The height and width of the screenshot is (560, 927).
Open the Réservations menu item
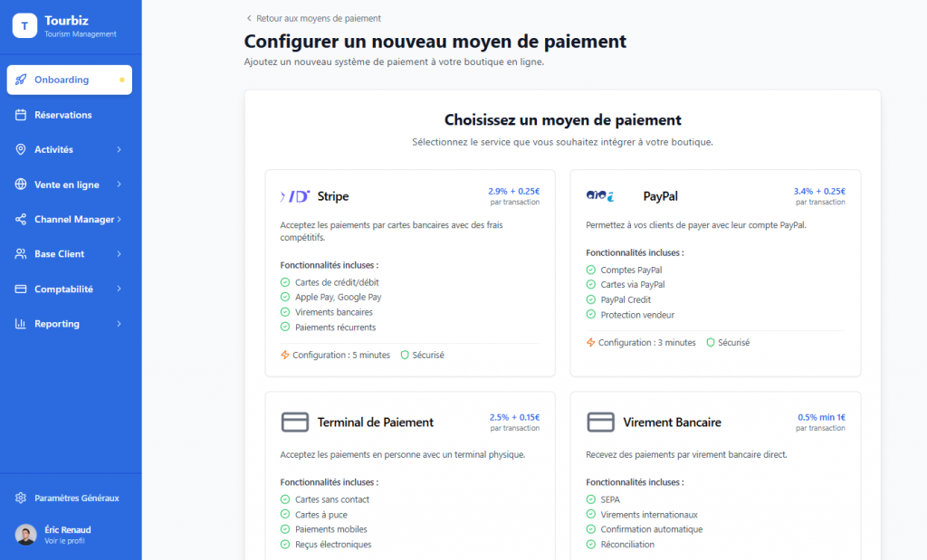63,115
